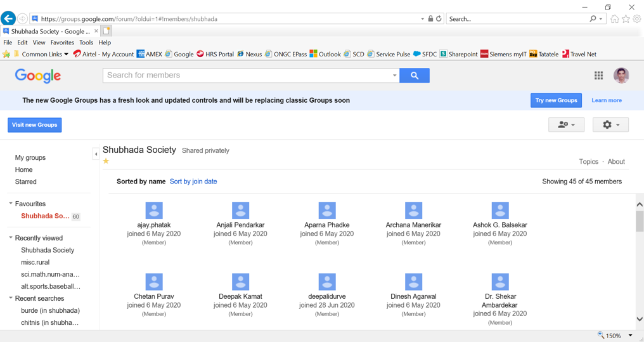Open the Favorites menu
The width and height of the screenshot is (644, 342).
62,43
